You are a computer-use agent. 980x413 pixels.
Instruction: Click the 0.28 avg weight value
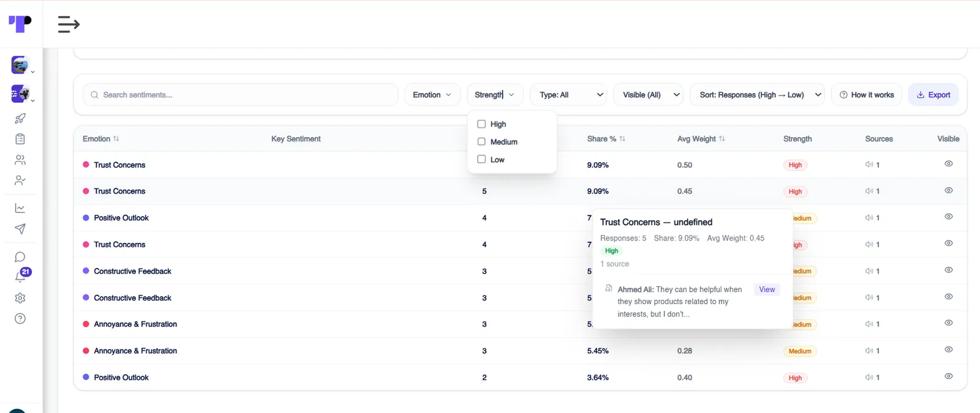click(x=685, y=351)
